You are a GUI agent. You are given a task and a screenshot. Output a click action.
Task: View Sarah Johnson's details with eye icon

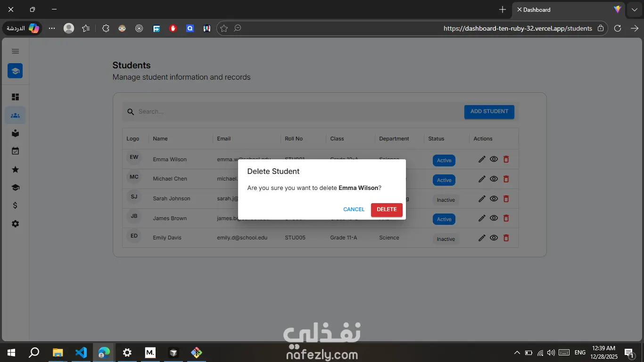click(x=494, y=199)
